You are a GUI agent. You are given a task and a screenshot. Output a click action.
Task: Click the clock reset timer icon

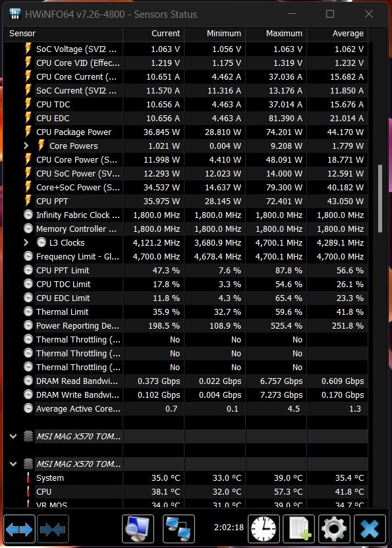pyautogui.click(x=264, y=530)
